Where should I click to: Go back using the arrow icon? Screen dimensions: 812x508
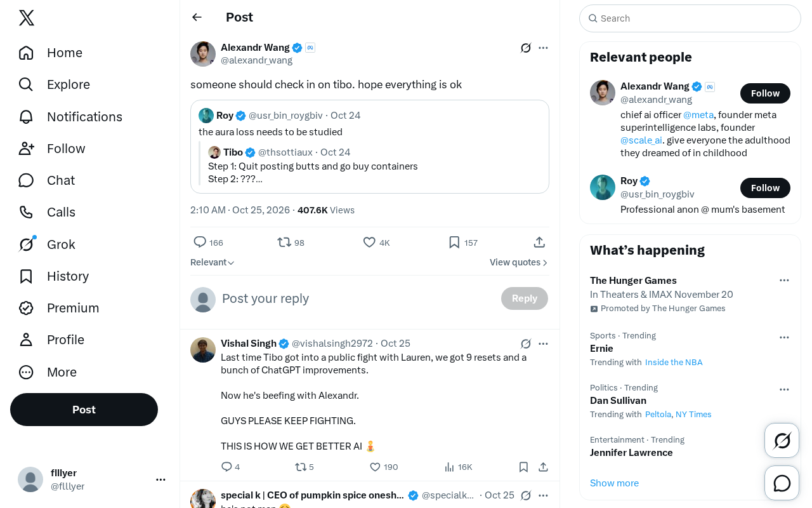point(197,17)
